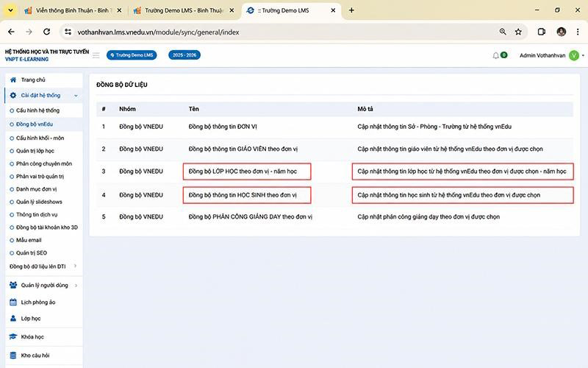Open Đồng bộ tài khoản kho 3D
588x368 pixels.
(x=47, y=227)
